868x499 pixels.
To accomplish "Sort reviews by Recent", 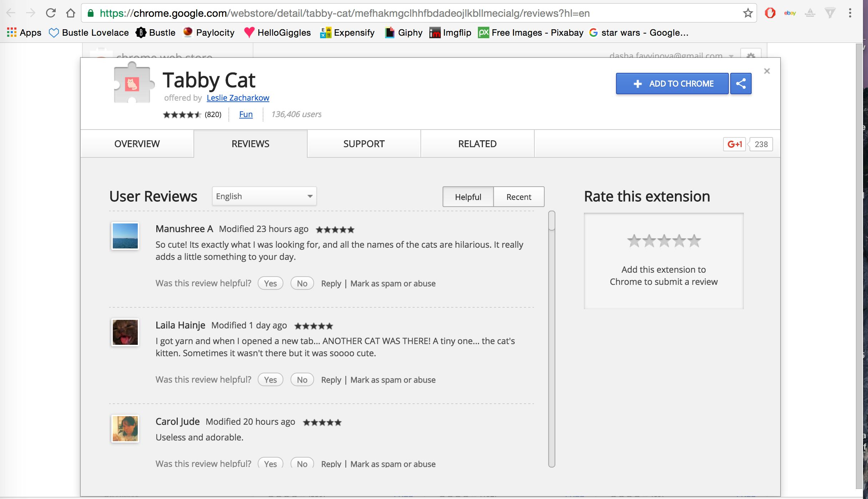I will 518,197.
